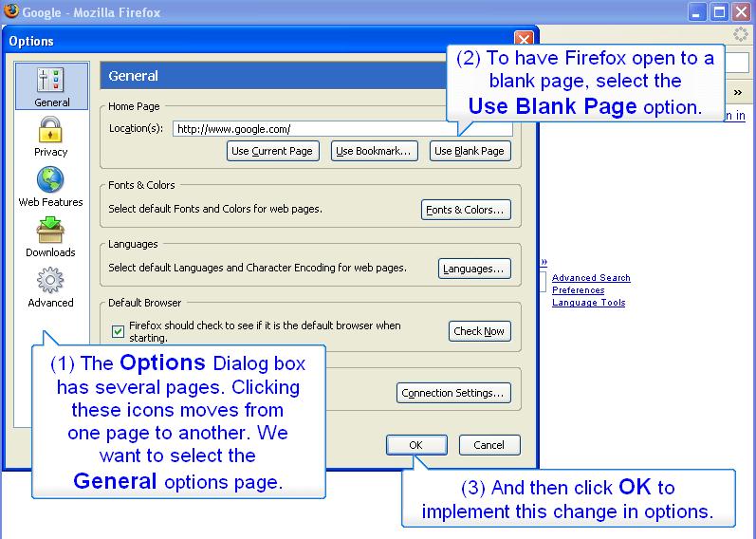This screenshot has width=756, height=539.
Task: Open Fonts & Colors... settings
Action: [466, 210]
